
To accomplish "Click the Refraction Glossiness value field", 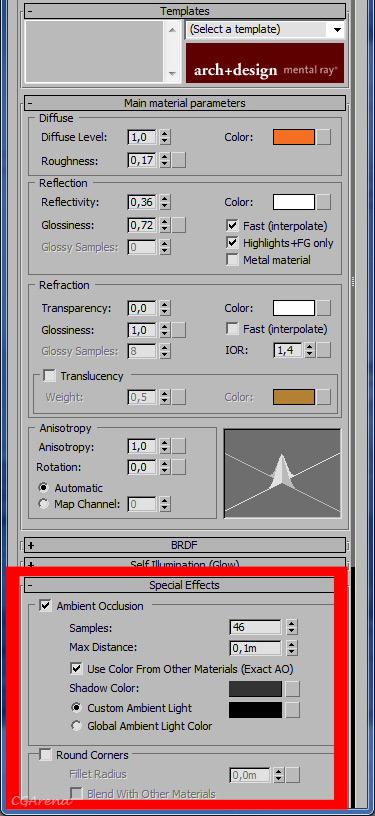I will (x=142, y=330).
